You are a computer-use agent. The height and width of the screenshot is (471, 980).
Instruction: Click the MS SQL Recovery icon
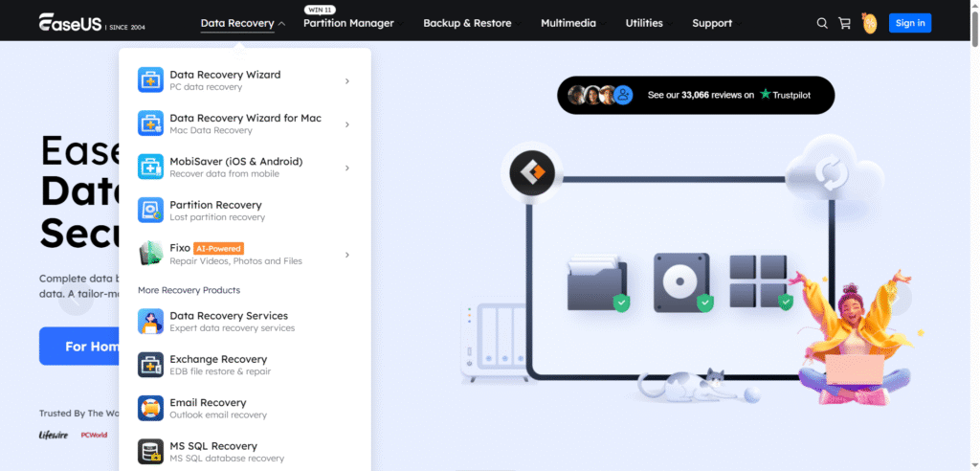151,452
